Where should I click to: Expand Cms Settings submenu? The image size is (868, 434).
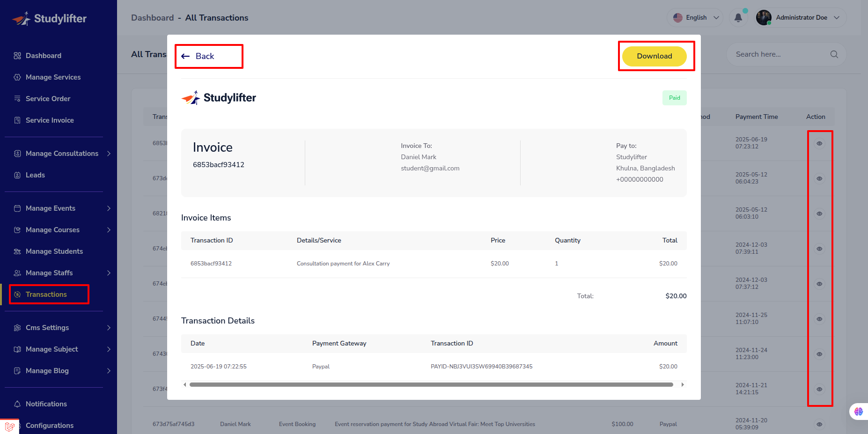coord(109,328)
